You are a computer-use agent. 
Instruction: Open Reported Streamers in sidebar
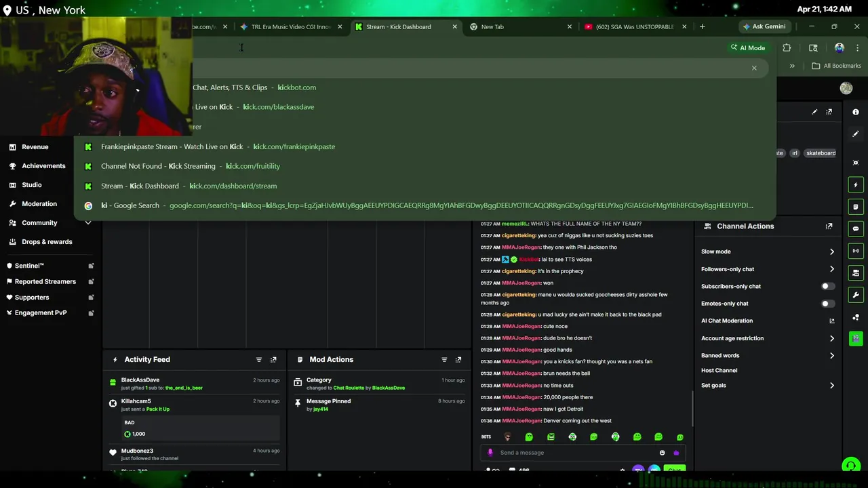(45, 282)
